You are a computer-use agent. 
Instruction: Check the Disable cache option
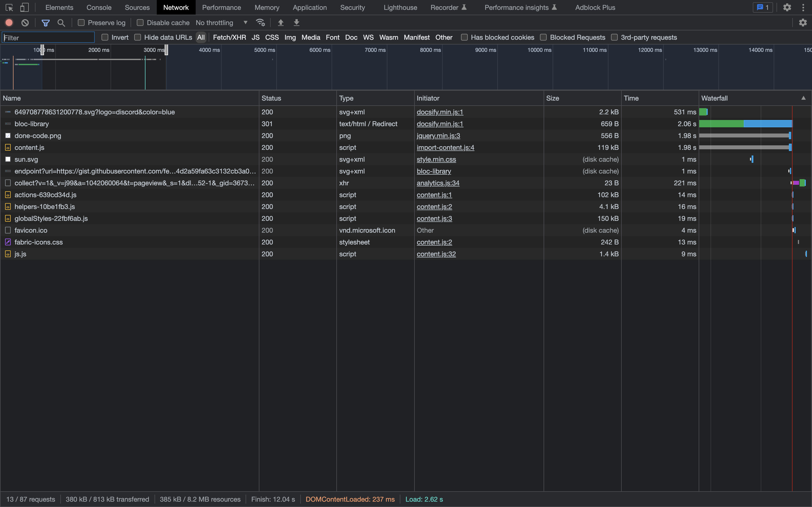[x=140, y=23]
